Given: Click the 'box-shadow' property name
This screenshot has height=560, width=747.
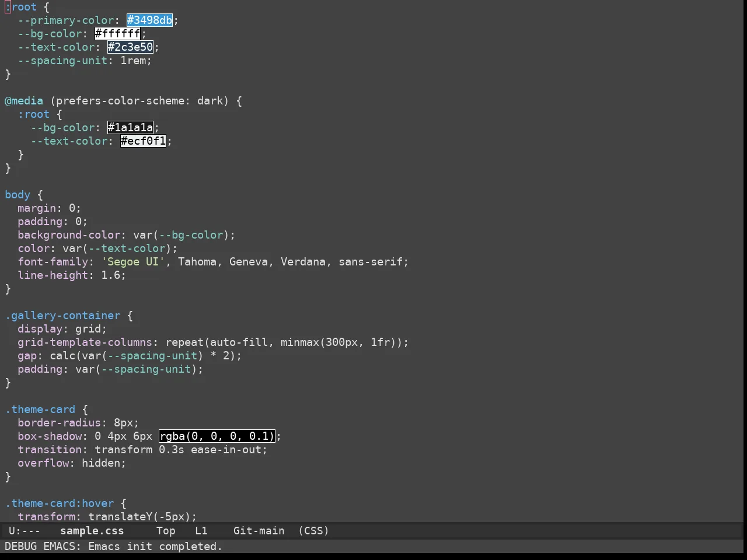Looking at the screenshot, I should 50,436.
